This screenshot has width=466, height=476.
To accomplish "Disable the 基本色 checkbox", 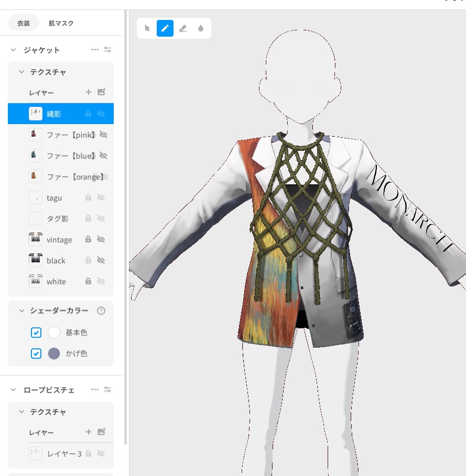I will (x=36, y=332).
